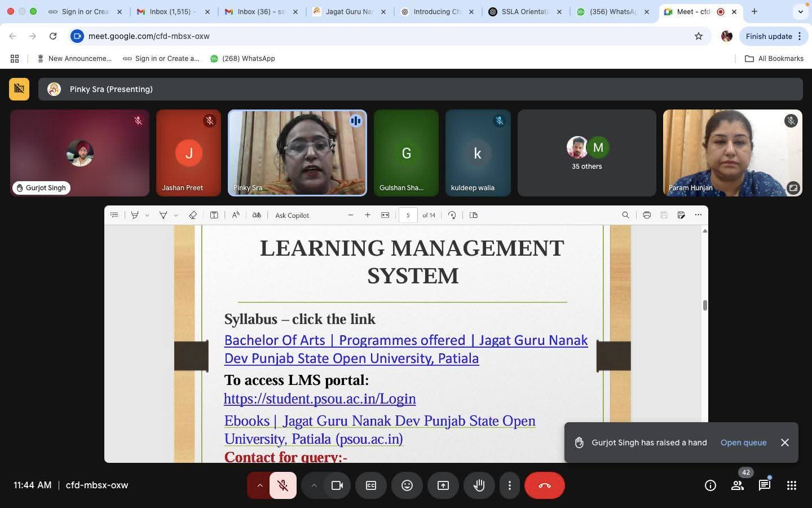Click yellow stop-presentation icon beside Pinky Sra

click(x=19, y=89)
